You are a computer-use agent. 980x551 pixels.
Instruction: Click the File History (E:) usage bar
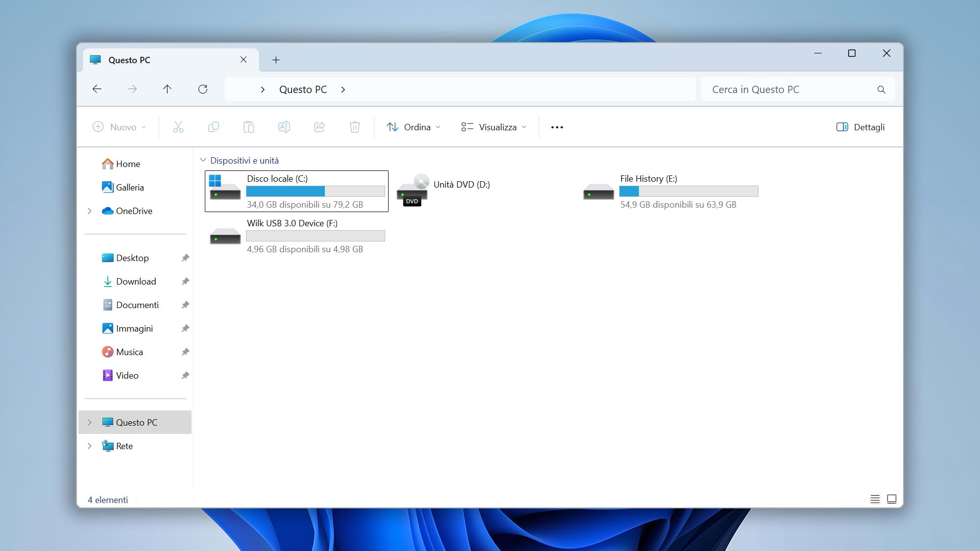tap(689, 191)
